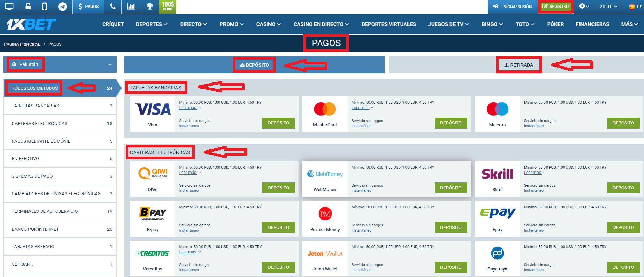
Task: Click INICIAR SESIÓN login button
Action: point(513,7)
